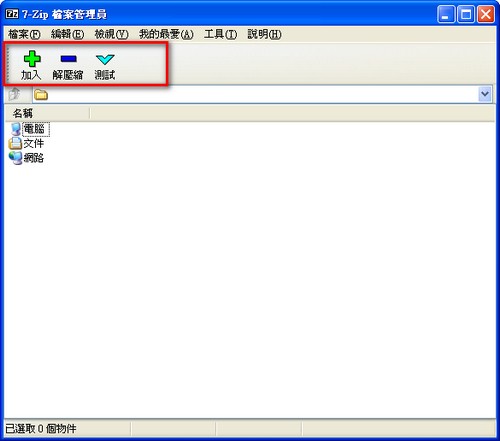Open the 工具(T) menu

coord(220,34)
